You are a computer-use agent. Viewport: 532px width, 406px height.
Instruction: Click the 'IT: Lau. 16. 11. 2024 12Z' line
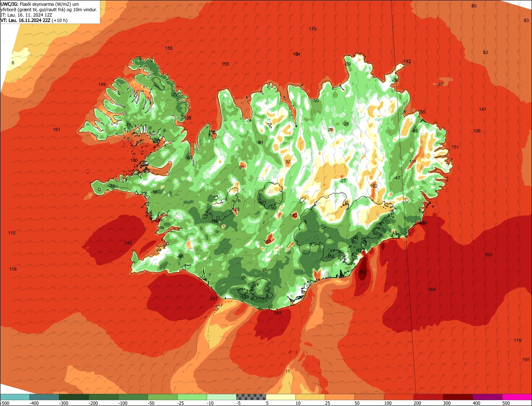[x=26, y=15]
